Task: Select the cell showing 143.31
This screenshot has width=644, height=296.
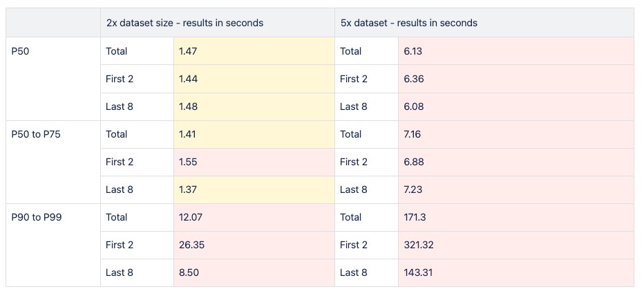Action: 515,272
